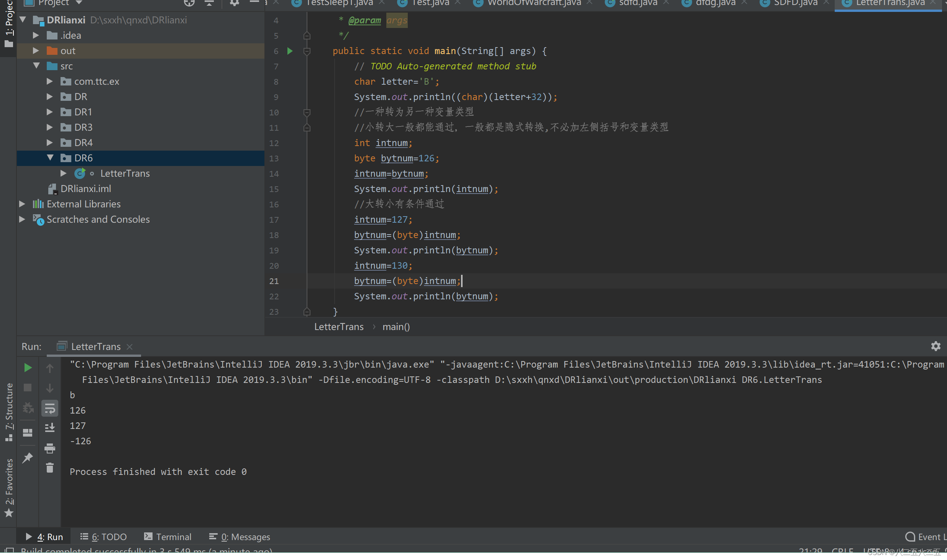
Task: Toggle Pin Tab in the Run panel
Action: (x=28, y=458)
